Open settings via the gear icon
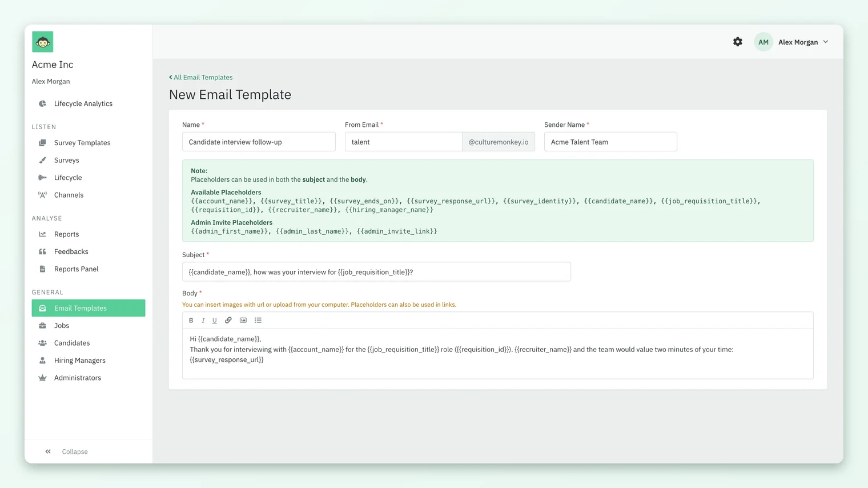868x488 pixels. (x=738, y=42)
